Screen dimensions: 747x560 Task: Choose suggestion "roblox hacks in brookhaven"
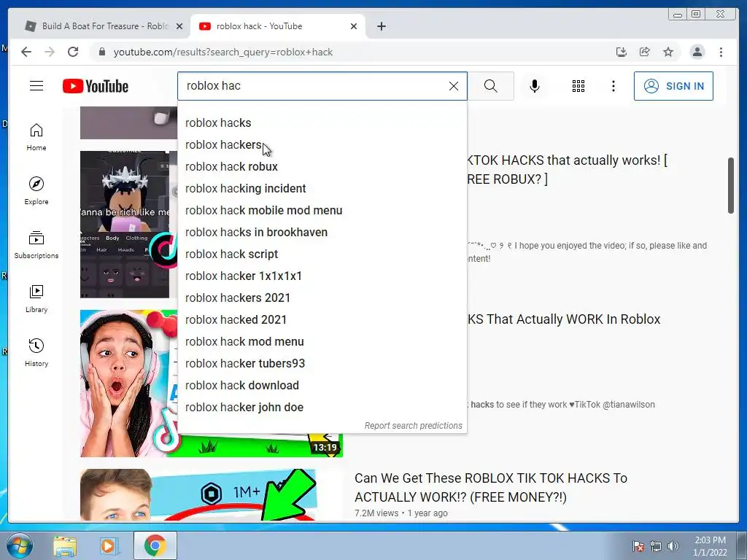(322, 233)
